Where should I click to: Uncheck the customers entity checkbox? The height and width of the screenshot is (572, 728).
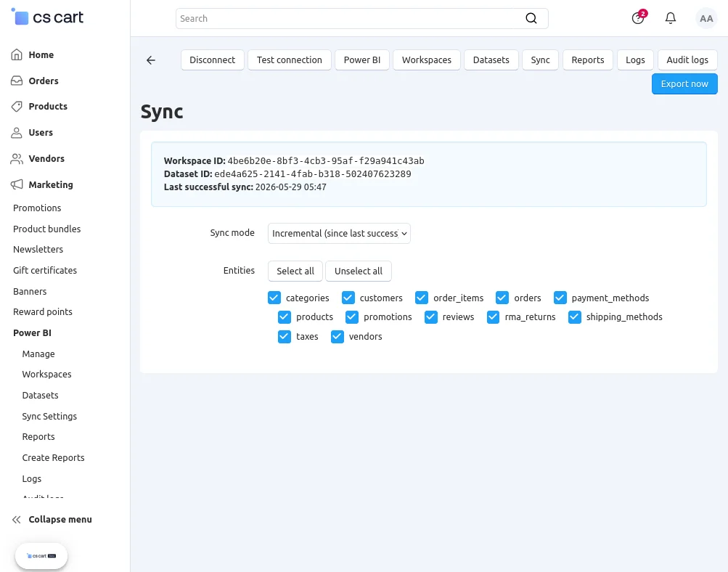pos(348,298)
